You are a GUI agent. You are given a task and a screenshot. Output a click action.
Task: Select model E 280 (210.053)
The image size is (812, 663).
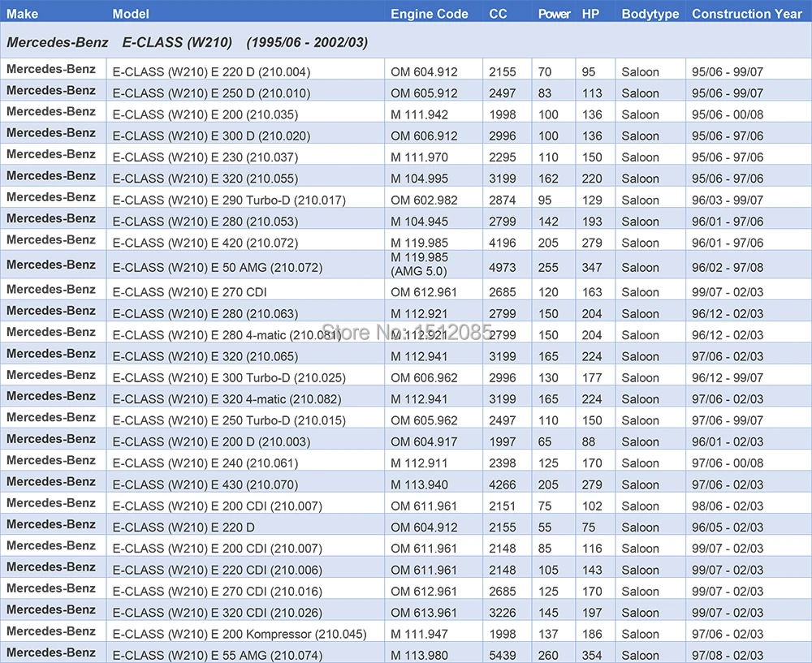click(x=205, y=221)
